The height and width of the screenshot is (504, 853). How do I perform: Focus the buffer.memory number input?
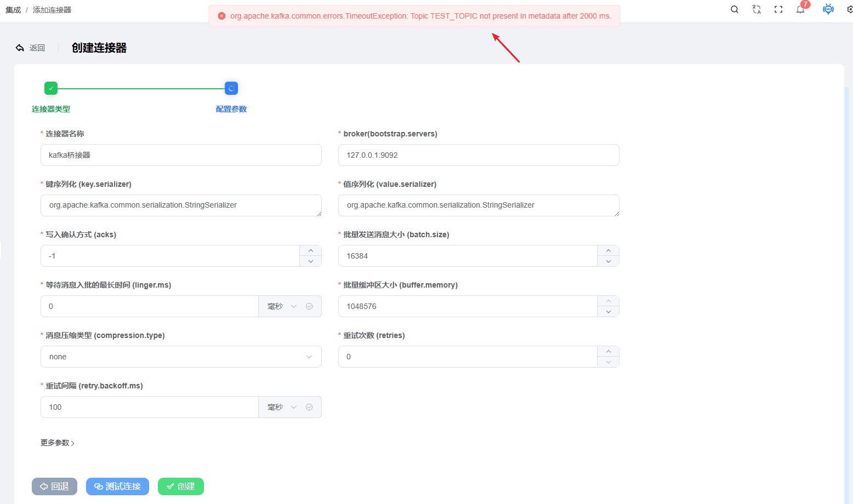click(468, 306)
